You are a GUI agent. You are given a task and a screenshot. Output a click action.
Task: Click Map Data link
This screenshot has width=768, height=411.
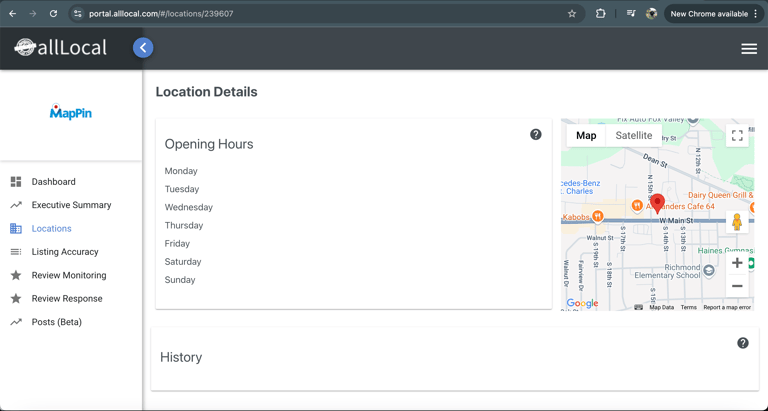pyautogui.click(x=662, y=307)
